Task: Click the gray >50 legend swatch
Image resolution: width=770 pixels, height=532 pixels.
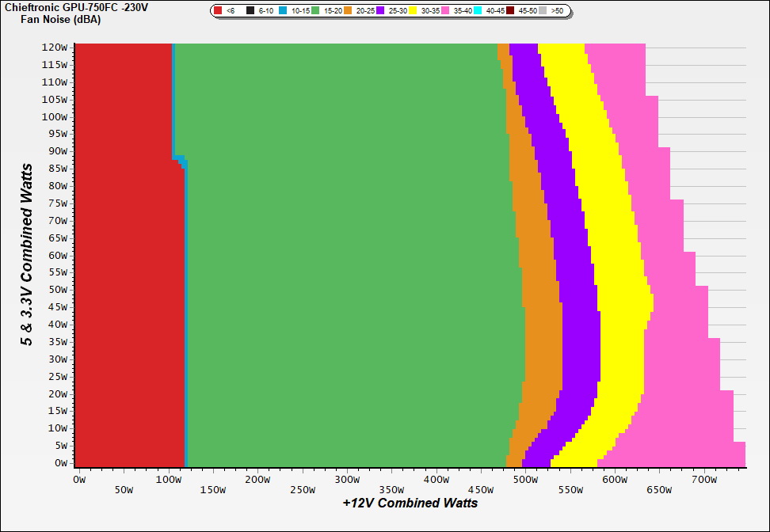Action: coord(543,11)
